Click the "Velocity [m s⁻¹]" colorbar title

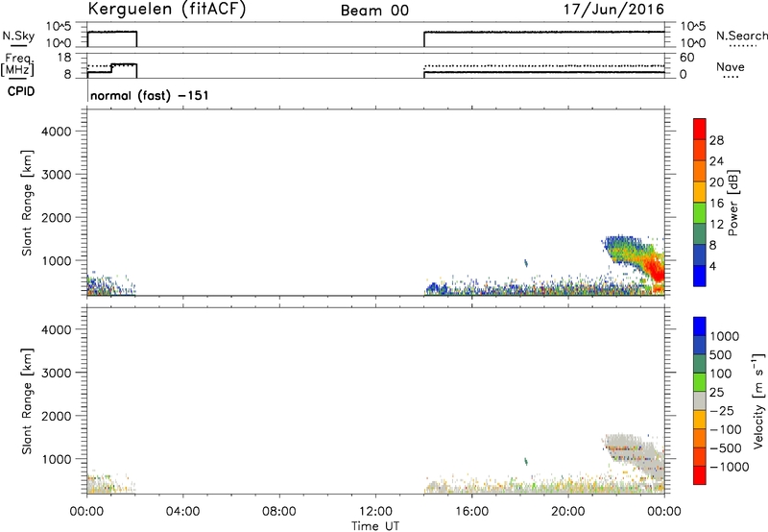pyautogui.click(x=758, y=400)
